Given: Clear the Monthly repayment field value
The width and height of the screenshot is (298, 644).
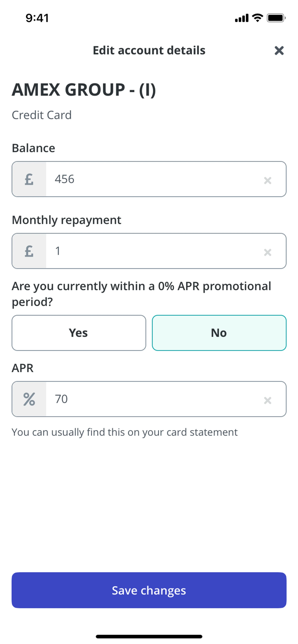Looking at the screenshot, I should pos(267,252).
